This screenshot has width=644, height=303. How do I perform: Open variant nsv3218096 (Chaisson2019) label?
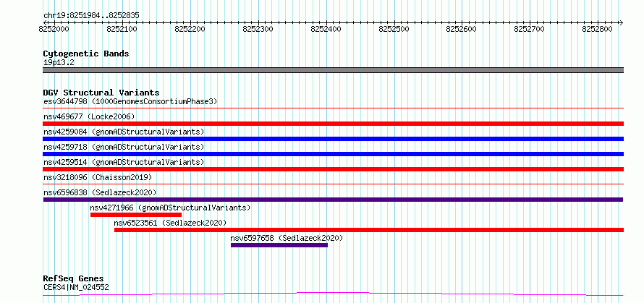98,177
